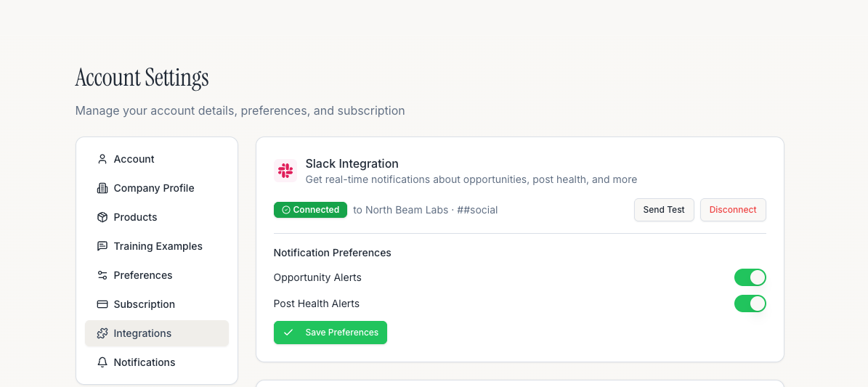Click the Company Profile building icon
Viewport: 868px width, 387px height.
[102, 188]
